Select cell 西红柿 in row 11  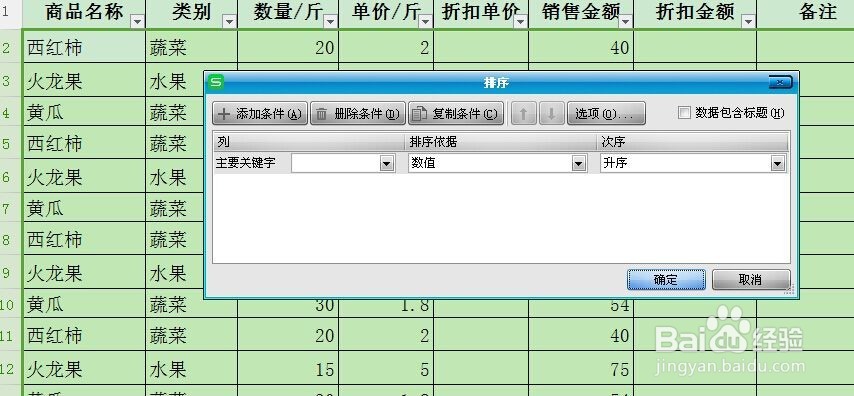pos(84,335)
